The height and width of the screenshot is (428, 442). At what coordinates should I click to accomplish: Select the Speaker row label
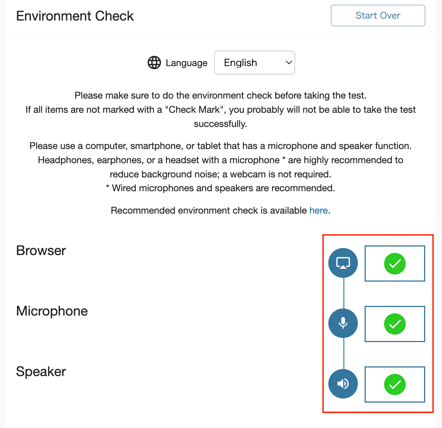pos(41,371)
